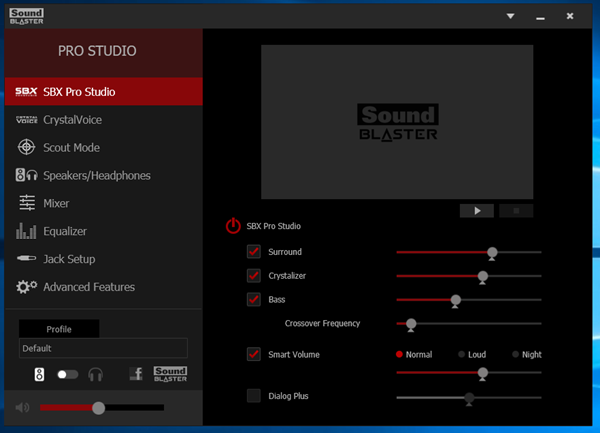Select the Night smart volume mode
600x433 pixels.
(x=527, y=354)
